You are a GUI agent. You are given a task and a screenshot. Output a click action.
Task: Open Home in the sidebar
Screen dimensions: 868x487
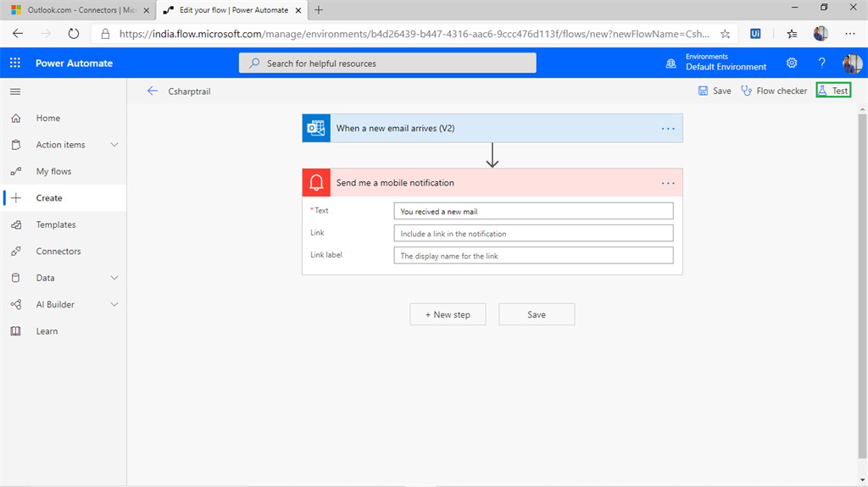click(48, 118)
